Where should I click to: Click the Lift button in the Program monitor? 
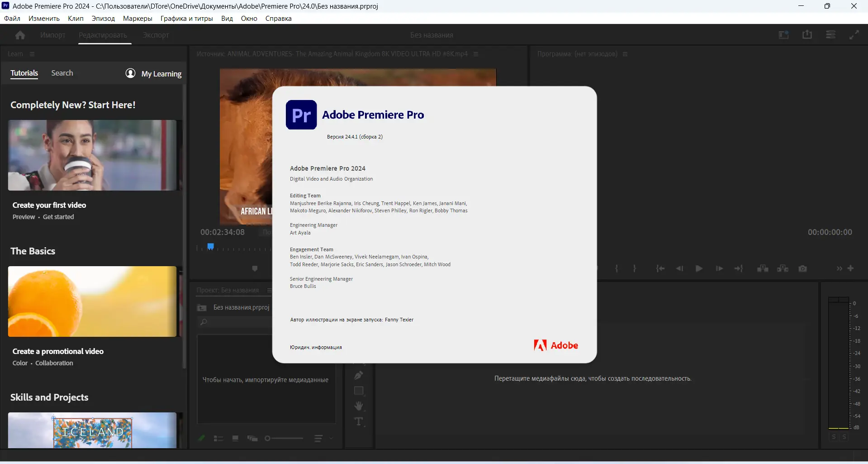pyautogui.click(x=763, y=268)
